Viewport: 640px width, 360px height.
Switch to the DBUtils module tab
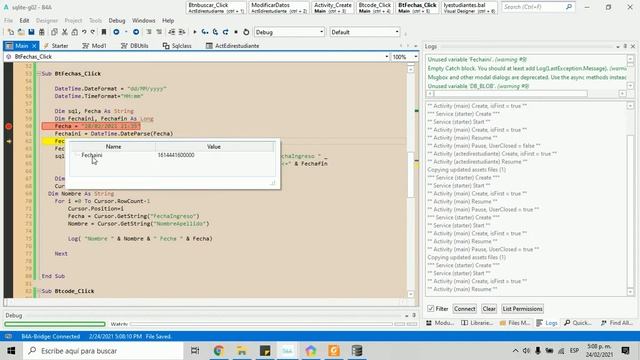point(135,46)
